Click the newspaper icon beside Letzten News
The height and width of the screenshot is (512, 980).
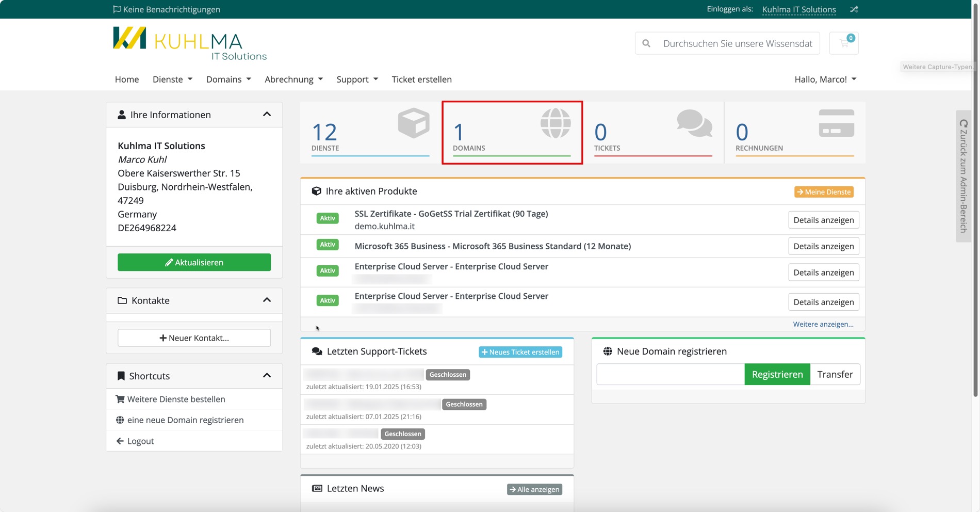(317, 488)
